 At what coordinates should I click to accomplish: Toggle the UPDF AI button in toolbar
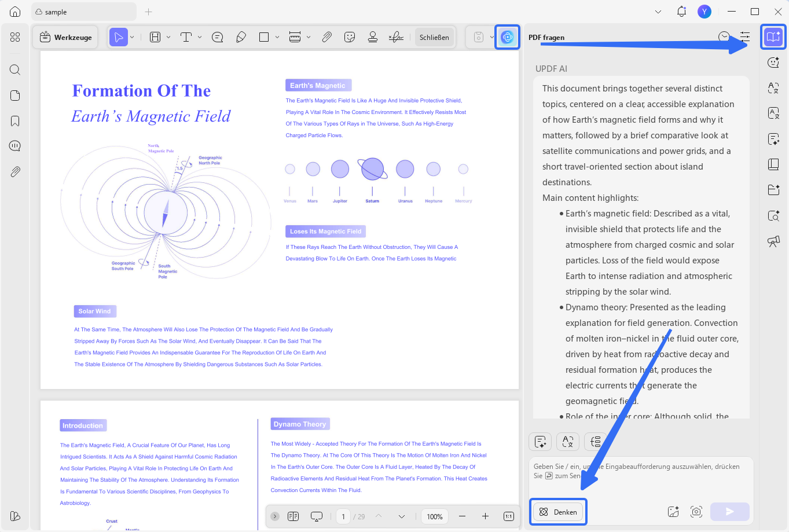pyautogui.click(x=507, y=37)
